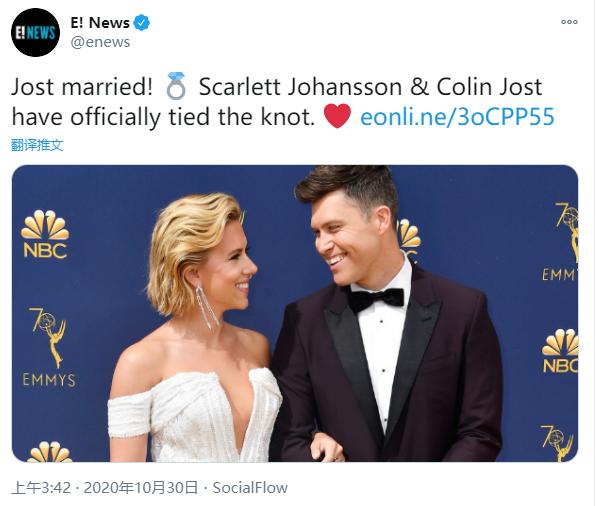This screenshot has width=596, height=506.
Task: Click the ring emoji in tweet text
Action: [176, 86]
